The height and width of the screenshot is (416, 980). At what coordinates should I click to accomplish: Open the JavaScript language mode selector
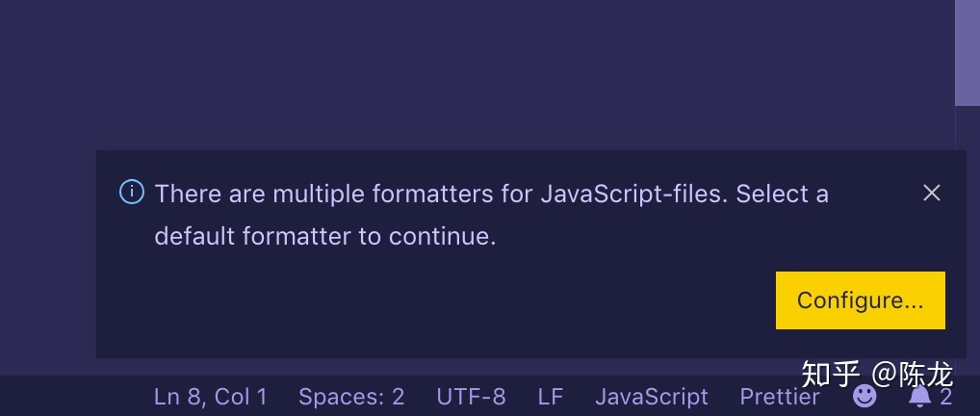pyautogui.click(x=652, y=396)
